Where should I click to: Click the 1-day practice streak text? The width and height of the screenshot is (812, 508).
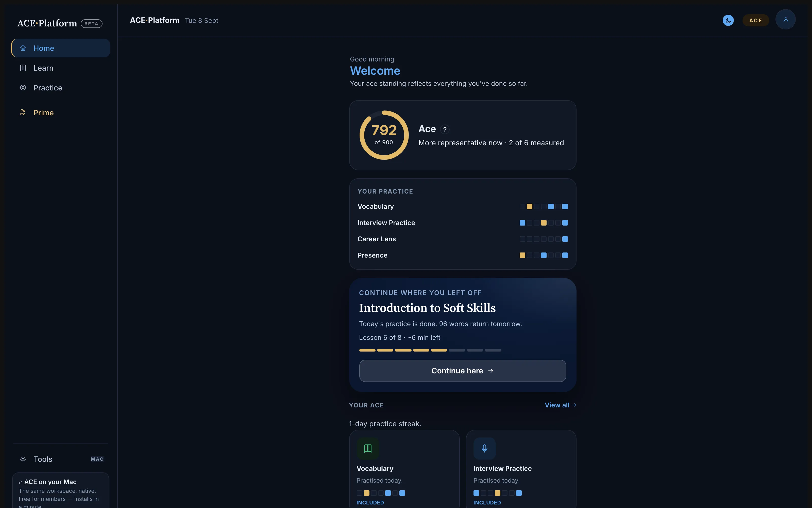[385, 424]
